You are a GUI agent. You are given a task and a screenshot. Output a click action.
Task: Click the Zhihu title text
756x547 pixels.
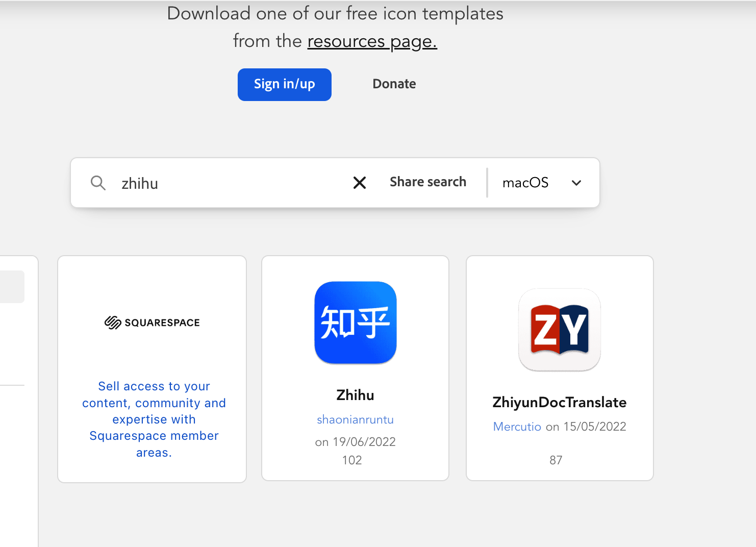[x=356, y=395]
